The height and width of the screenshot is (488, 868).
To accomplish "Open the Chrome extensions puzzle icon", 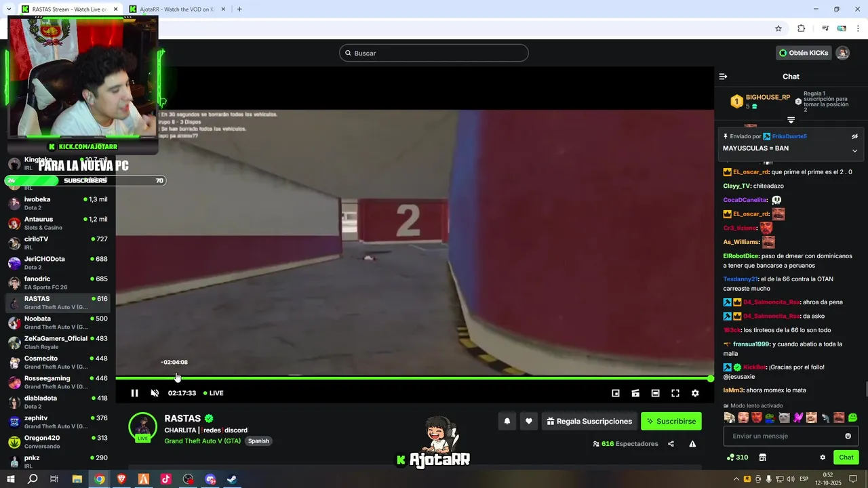I will click(x=801, y=28).
